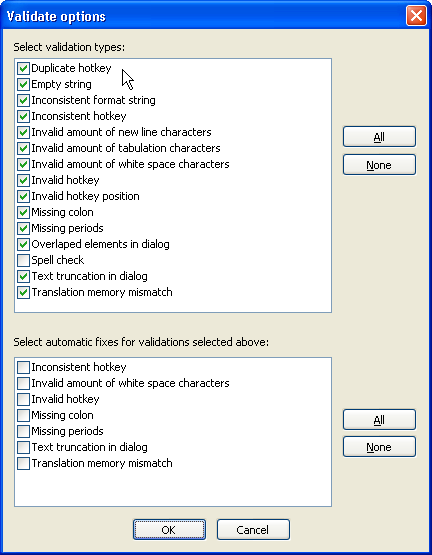
Task: Cancel the Validate options dialog
Action: click(x=253, y=530)
